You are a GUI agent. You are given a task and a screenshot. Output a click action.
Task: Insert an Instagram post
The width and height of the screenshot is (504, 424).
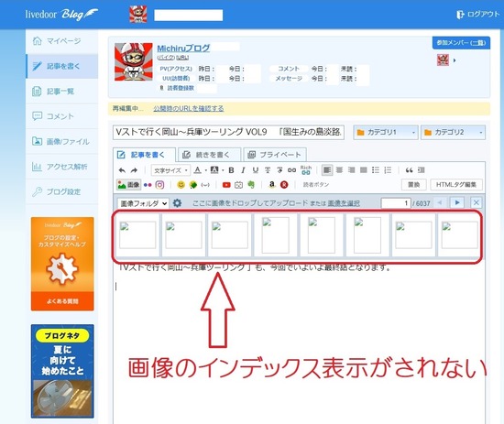(159, 185)
